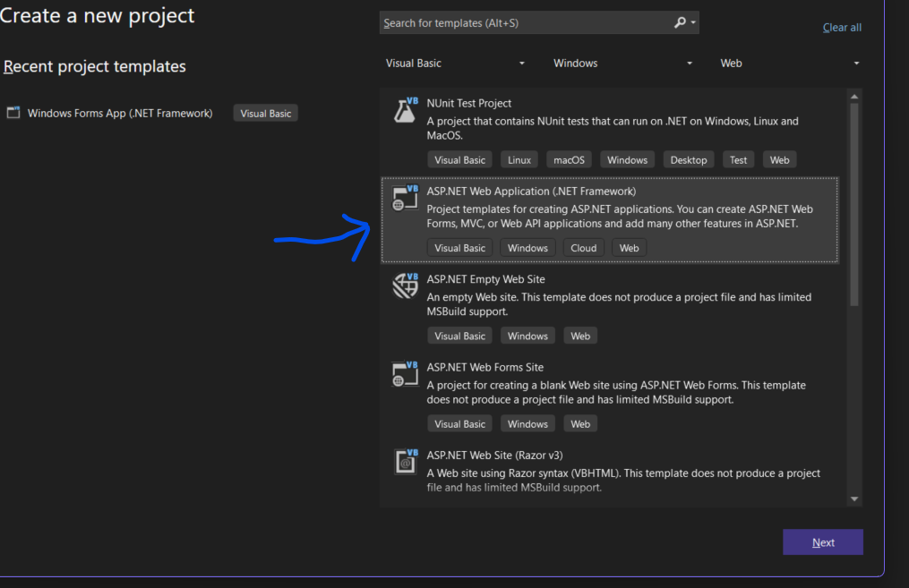Image resolution: width=909 pixels, height=588 pixels.
Task: Select the ASP.NET Empty Web Site title
Action: [485, 279]
